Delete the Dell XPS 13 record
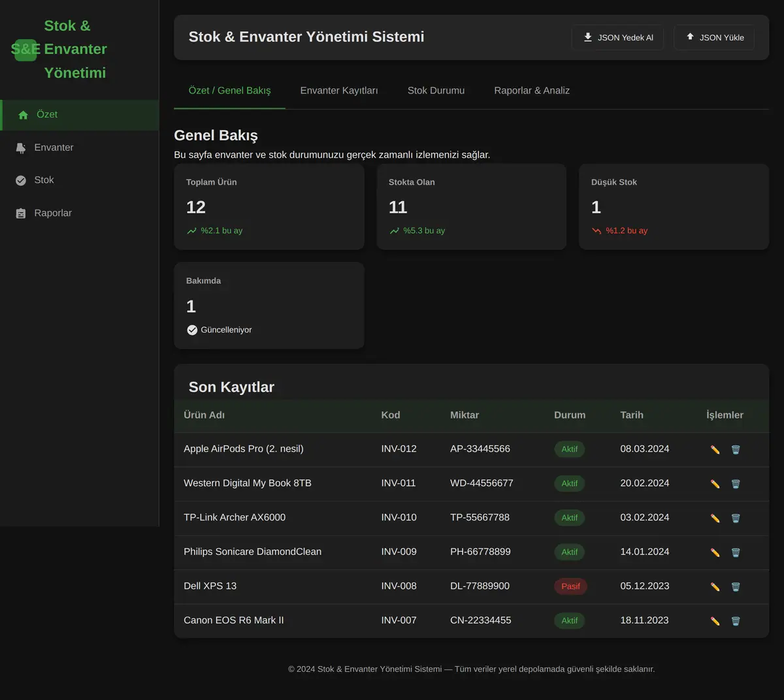The width and height of the screenshot is (784, 700). [x=736, y=586]
